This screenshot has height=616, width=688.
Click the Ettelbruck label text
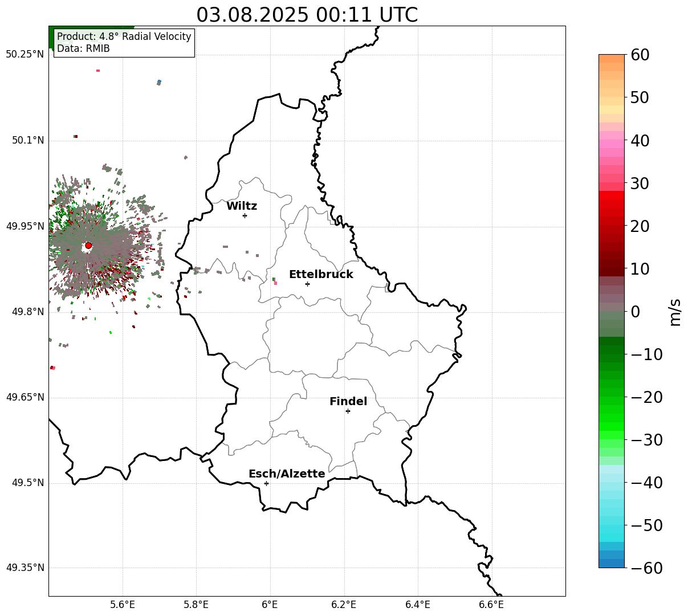pos(321,275)
